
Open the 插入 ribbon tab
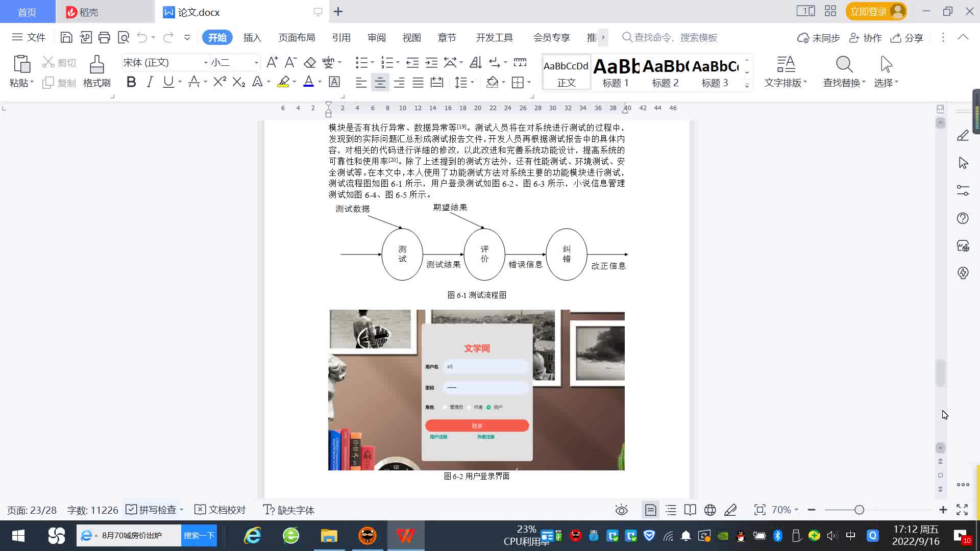click(252, 38)
